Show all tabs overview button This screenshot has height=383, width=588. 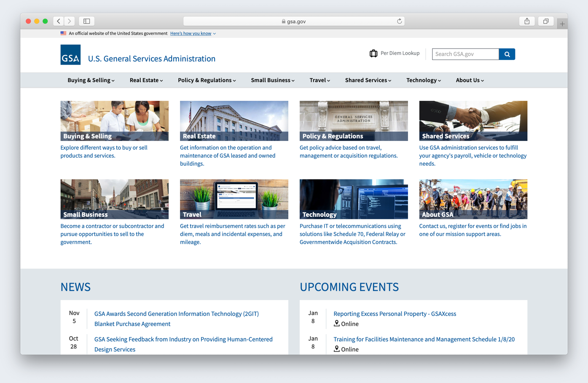[x=546, y=21]
